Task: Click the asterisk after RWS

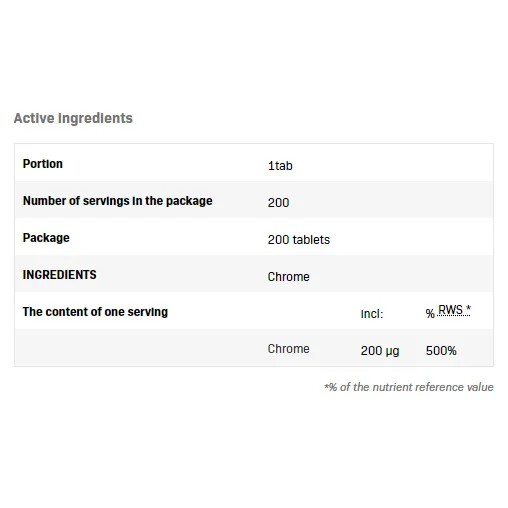Action: (468, 308)
